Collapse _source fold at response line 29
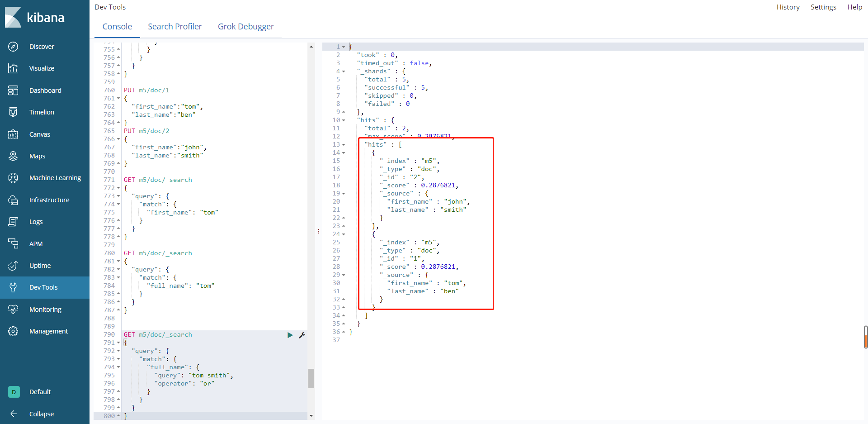 (344, 275)
